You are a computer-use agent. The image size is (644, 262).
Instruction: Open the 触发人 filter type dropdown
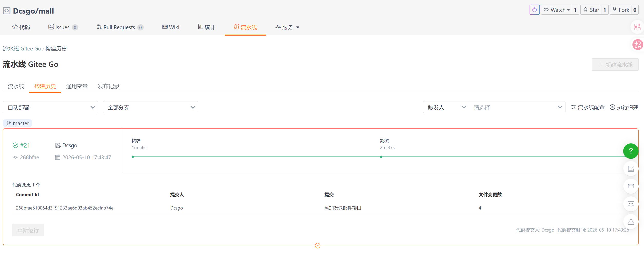[x=446, y=107]
